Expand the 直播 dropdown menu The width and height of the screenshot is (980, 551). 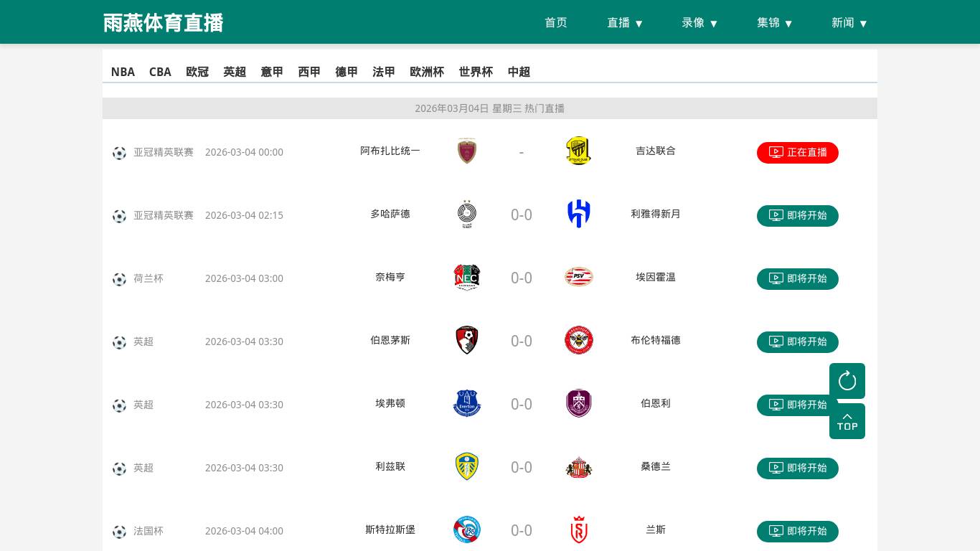tap(625, 23)
